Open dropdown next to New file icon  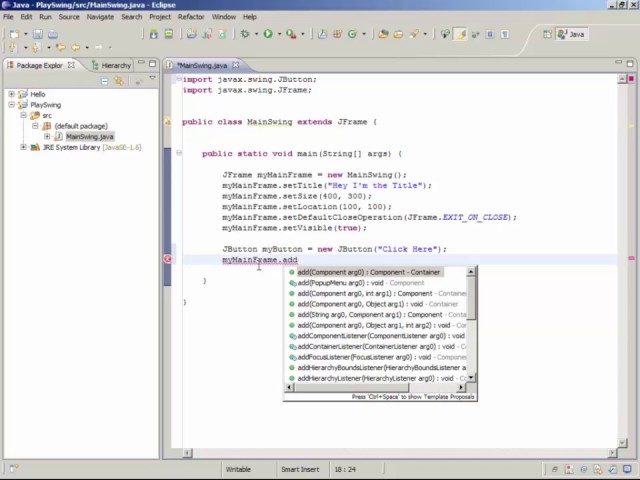[25, 34]
